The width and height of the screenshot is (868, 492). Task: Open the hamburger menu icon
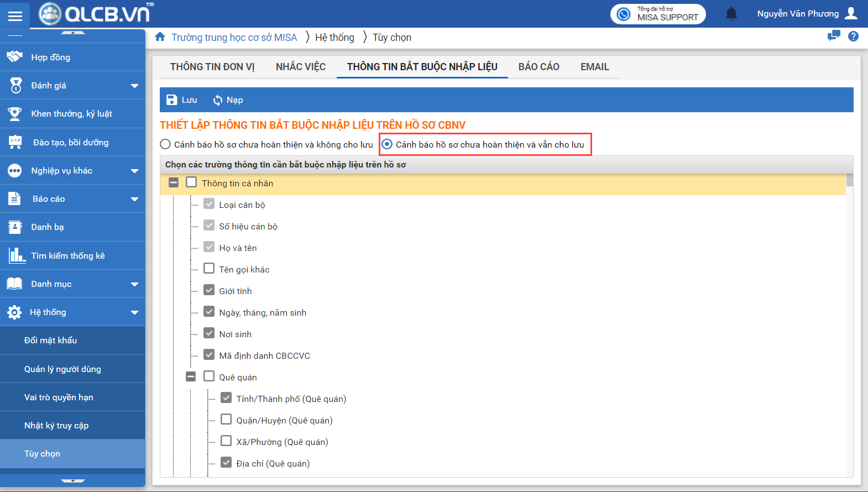tap(15, 15)
